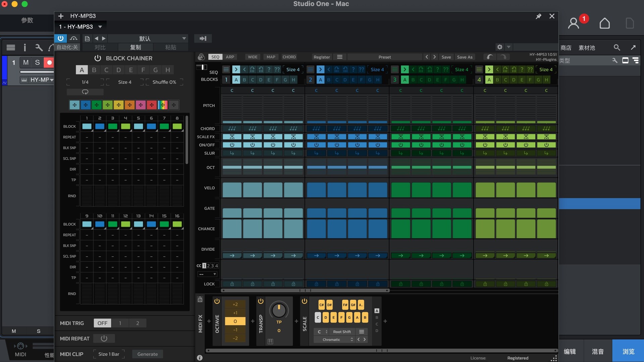Switch to the CHORD tab
The width and height of the screenshot is (644, 362).
[x=289, y=57]
